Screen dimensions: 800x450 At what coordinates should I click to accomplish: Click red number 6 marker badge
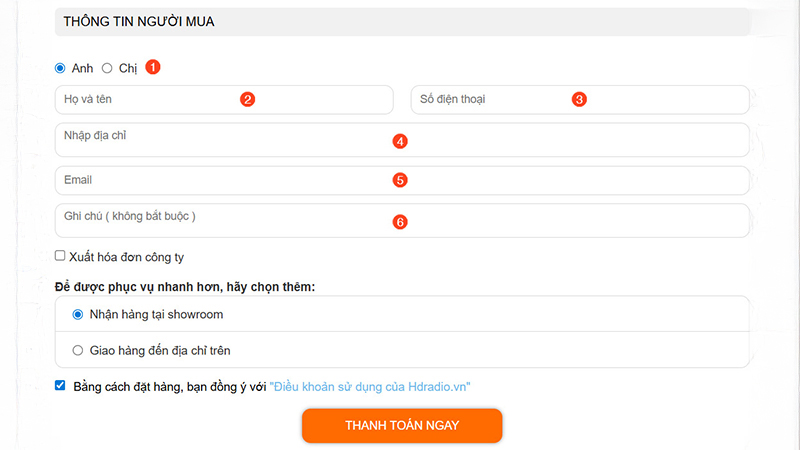(400, 222)
